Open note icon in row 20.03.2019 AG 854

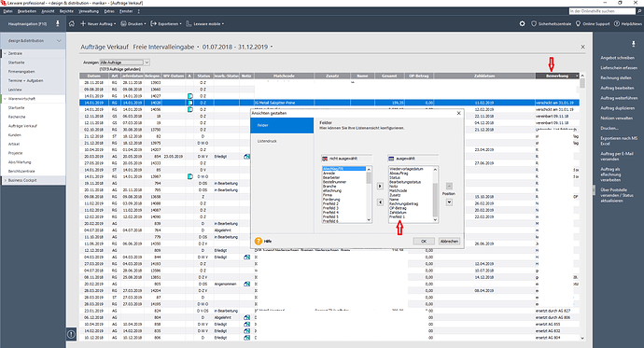coord(246,157)
